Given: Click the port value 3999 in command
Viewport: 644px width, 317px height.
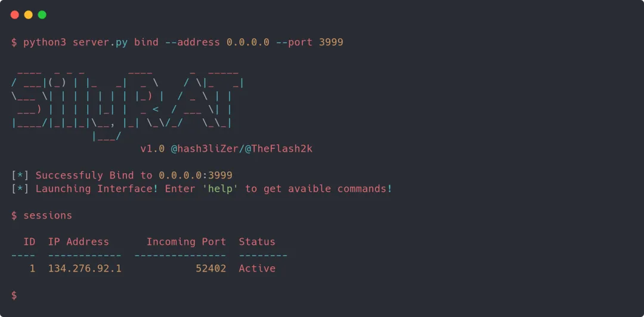Looking at the screenshot, I should coord(331,42).
